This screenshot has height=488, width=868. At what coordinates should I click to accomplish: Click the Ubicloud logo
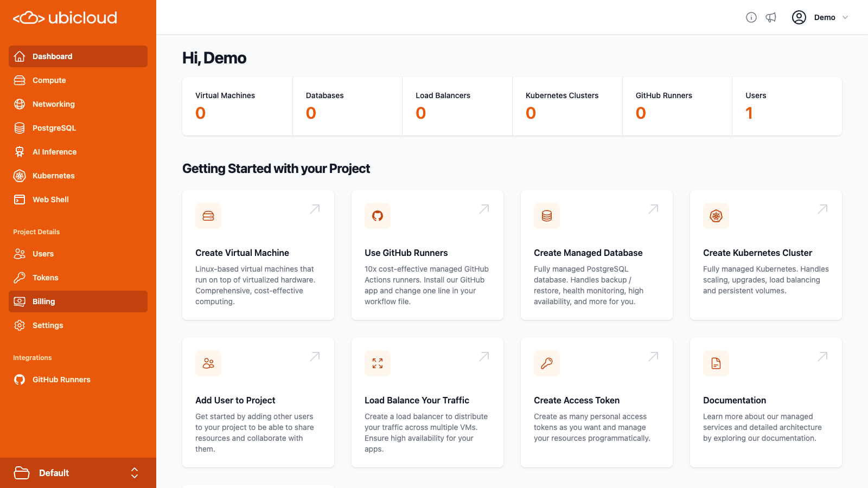[63, 17]
